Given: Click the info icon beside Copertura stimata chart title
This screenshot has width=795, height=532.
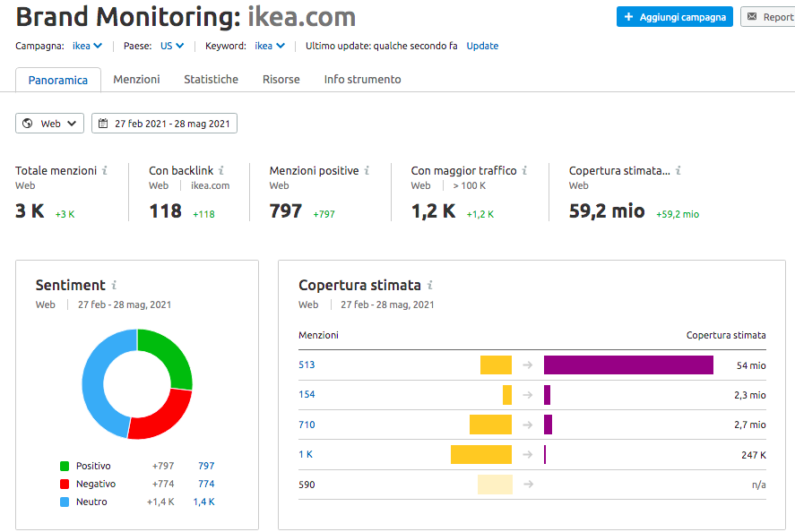Looking at the screenshot, I should coord(430,285).
